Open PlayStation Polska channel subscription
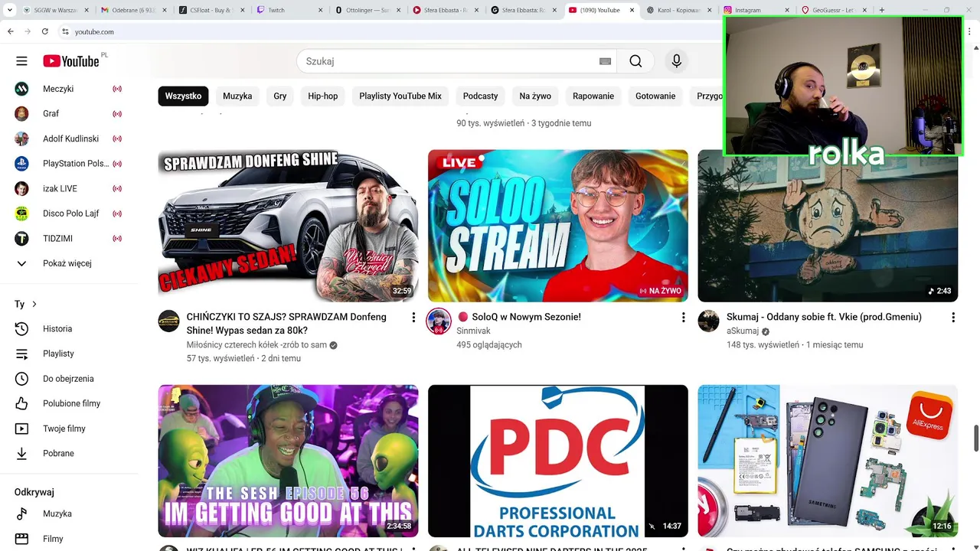The image size is (980, 551). [69, 164]
